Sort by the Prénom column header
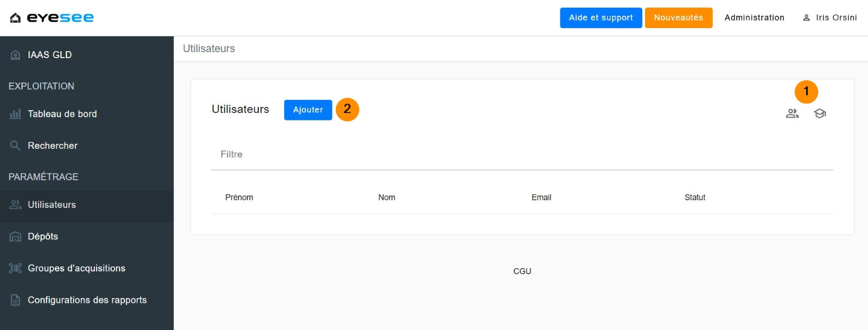Screen dimensions: 868x330 click(x=239, y=198)
